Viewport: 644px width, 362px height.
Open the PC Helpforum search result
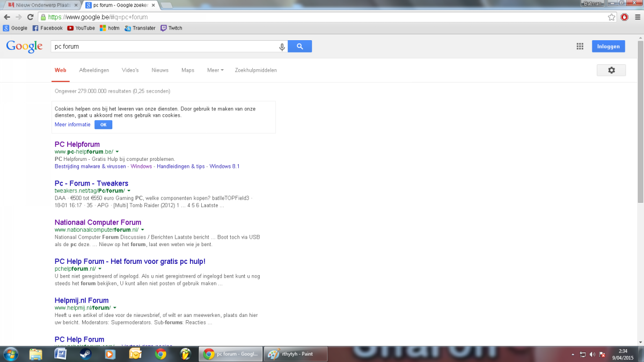coord(77,144)
